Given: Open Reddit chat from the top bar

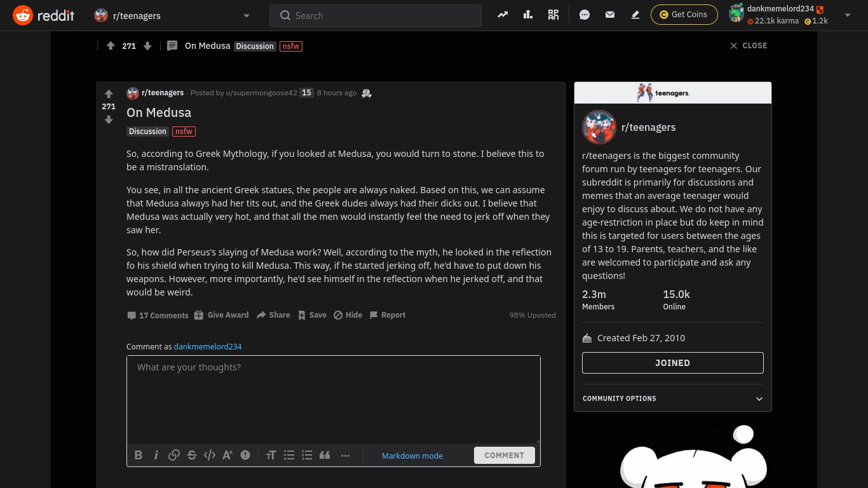Looking at the screenshot, I should coord(584,15).
